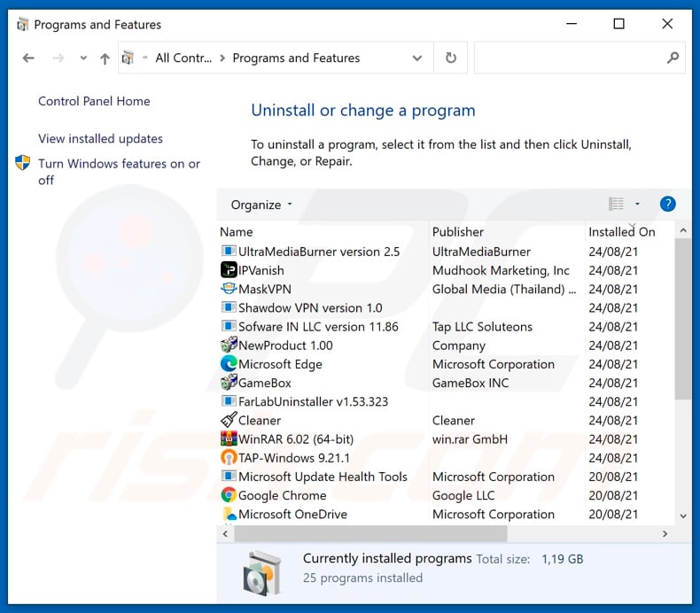
Task: Select UltraMediaBurner version 2.5 entry
Action: click(x=319, y=252)
